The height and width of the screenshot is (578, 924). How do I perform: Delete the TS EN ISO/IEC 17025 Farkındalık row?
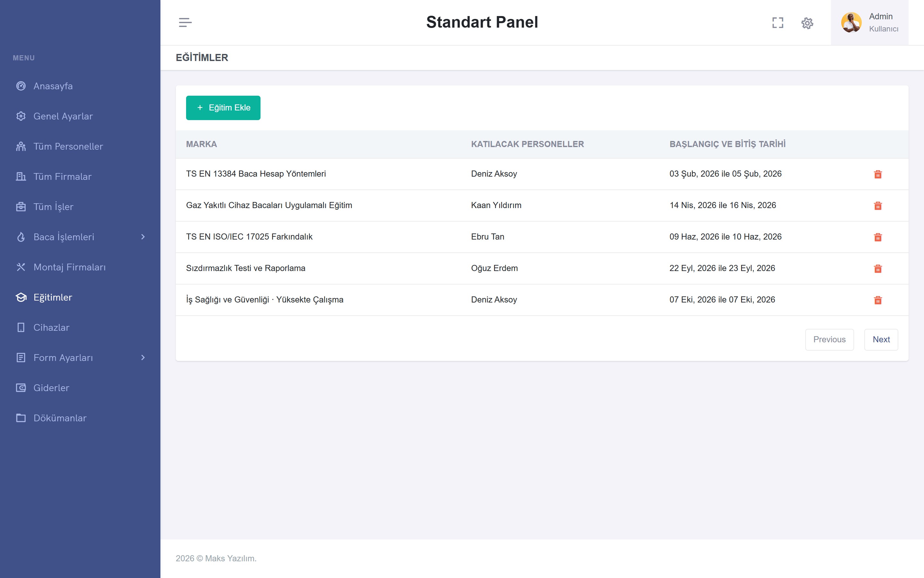[x=878, y=237]
